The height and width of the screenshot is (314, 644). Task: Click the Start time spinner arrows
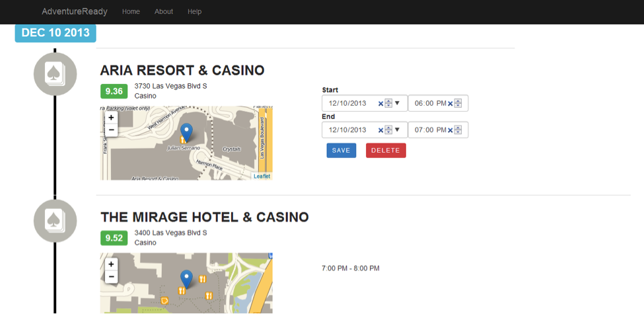(x=458, y=103)
